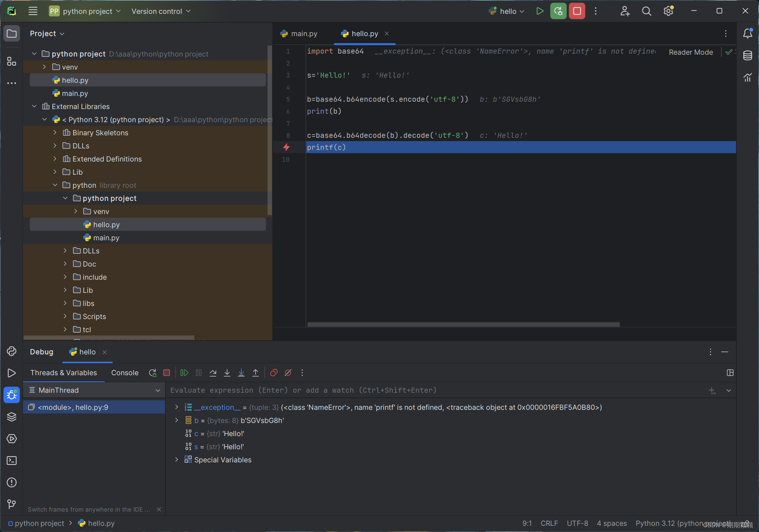Viewport: 759px width, 532px height.
Task: Open the Terminal tool window
Action: coord(12,461)
